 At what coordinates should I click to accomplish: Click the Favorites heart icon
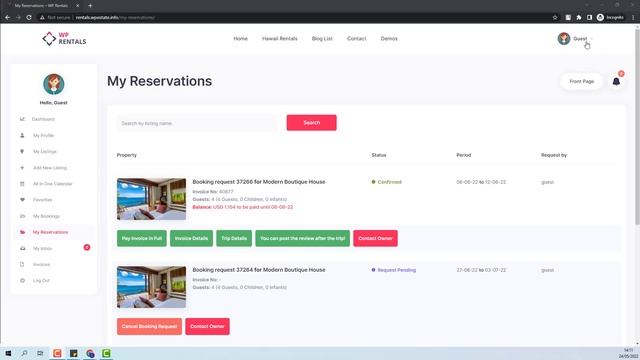tap(22, 200)
